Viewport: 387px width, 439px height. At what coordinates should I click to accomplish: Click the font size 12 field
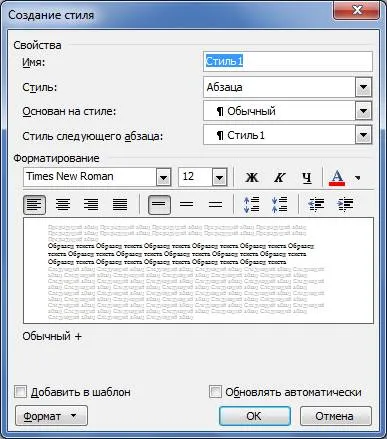click(x=196, y=177)
